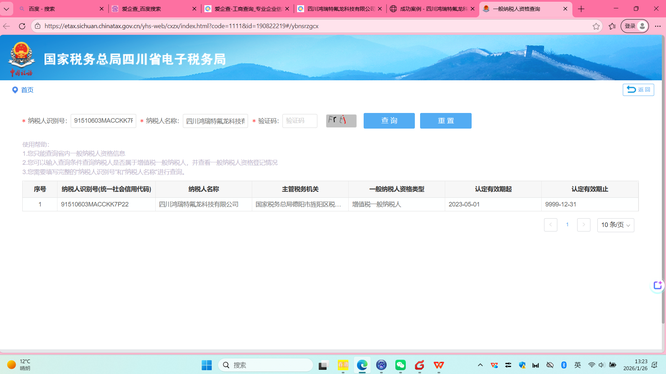Click the 主管税务机关 column header
666x374 pixels.
click(300, 189)
